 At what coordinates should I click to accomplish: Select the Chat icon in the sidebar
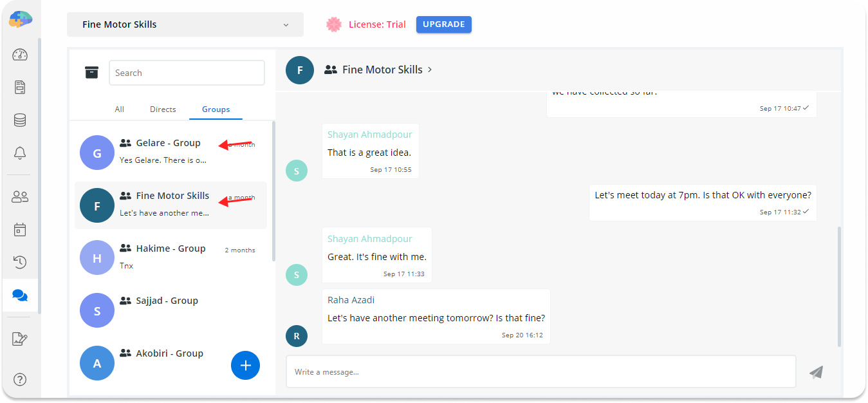(x=20, y=295)
